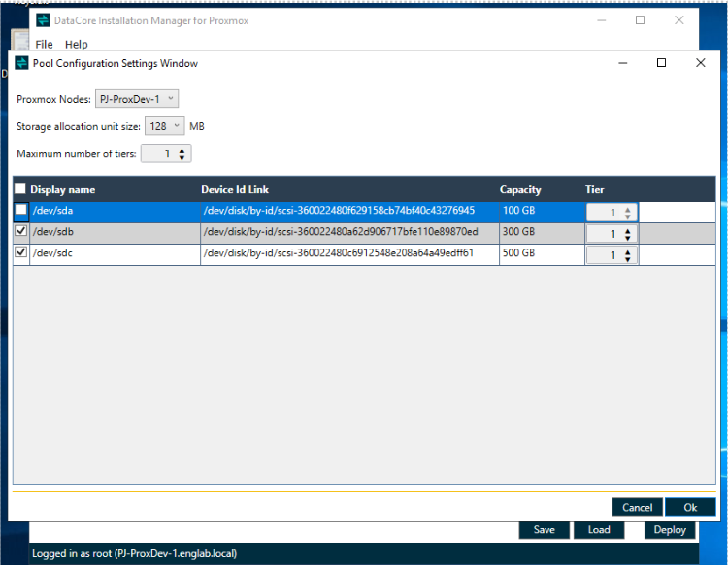
Task: Open the File menu
Action: [x=44, y=44]
